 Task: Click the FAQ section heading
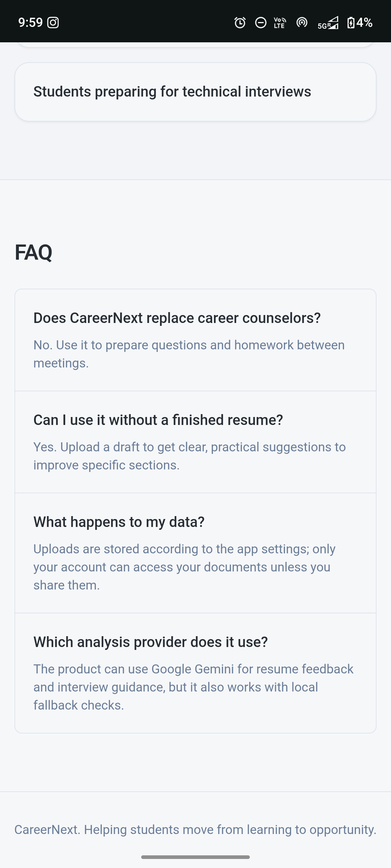[x=33, y=252]
